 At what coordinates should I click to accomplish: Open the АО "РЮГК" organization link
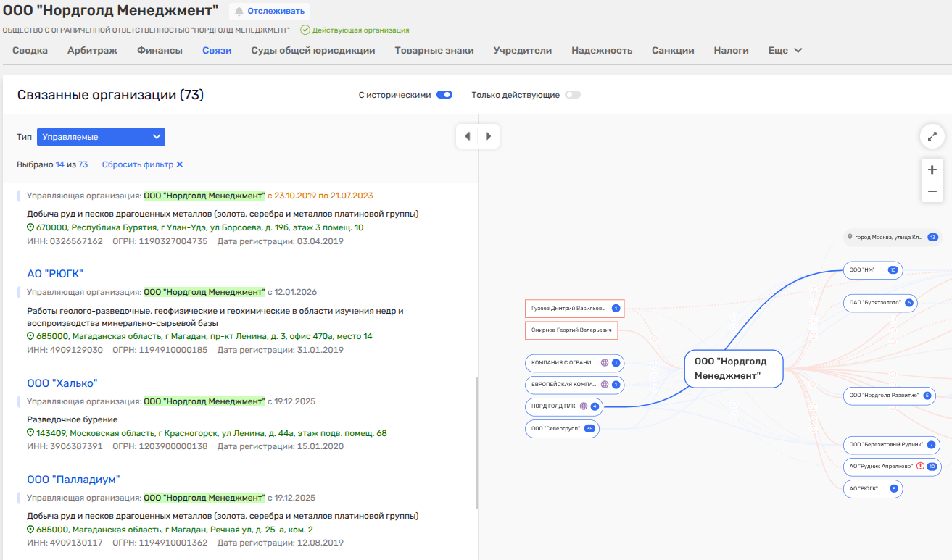coord(55,274)
